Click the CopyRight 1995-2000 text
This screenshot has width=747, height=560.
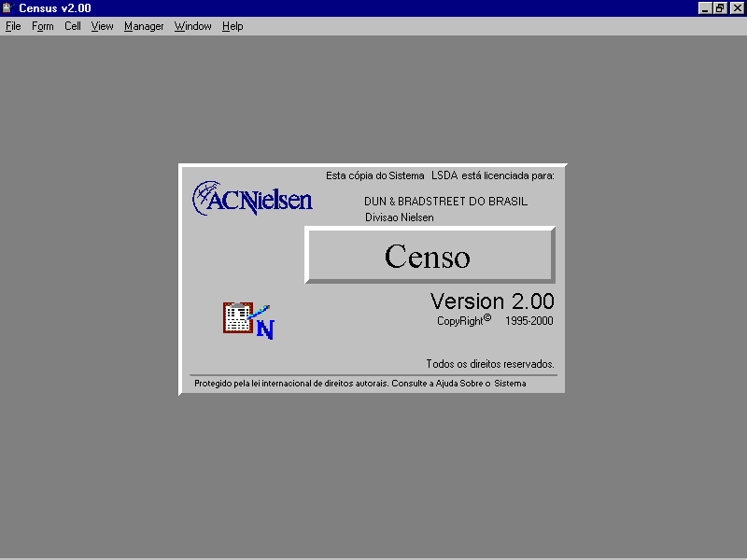(495, 320)
